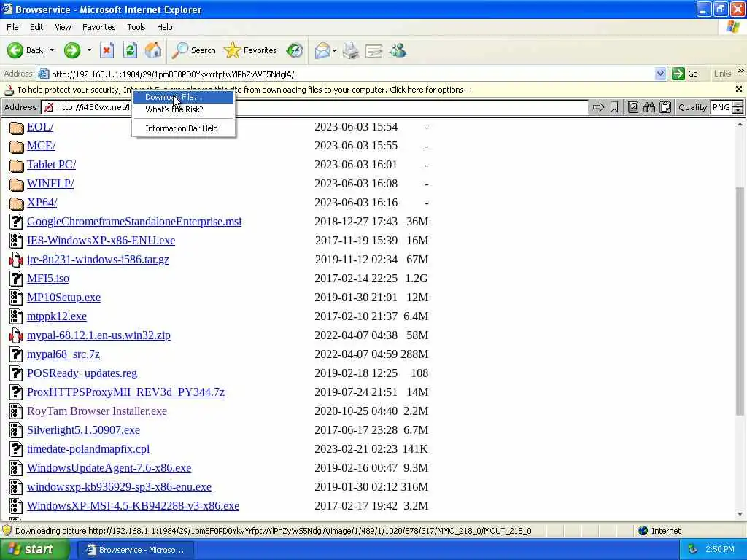Click the green Forward arrow

tap(72, 50)
